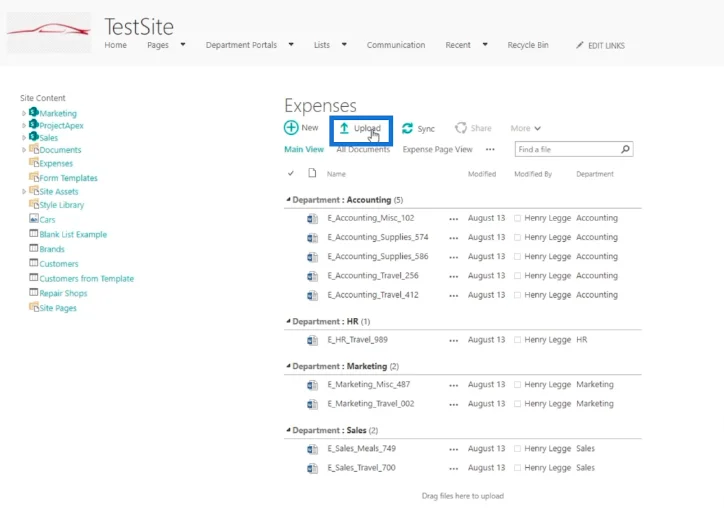Image resolution: width=724 pixels, height=526 pixels.
Task: Expand the Site Assets tree node
Action: 24,191
